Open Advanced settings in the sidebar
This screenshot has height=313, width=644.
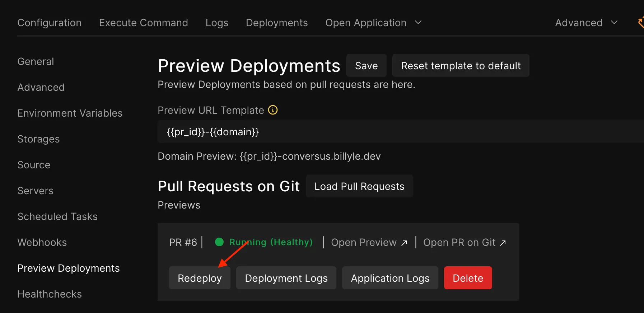click(x=41, y=87)
